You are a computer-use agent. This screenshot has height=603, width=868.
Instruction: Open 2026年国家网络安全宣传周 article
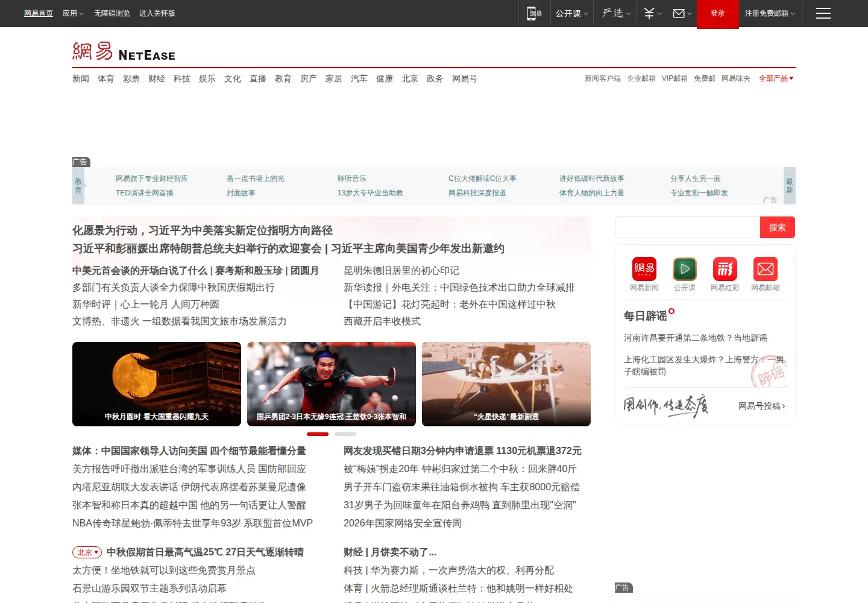click(x=403, y=523)
